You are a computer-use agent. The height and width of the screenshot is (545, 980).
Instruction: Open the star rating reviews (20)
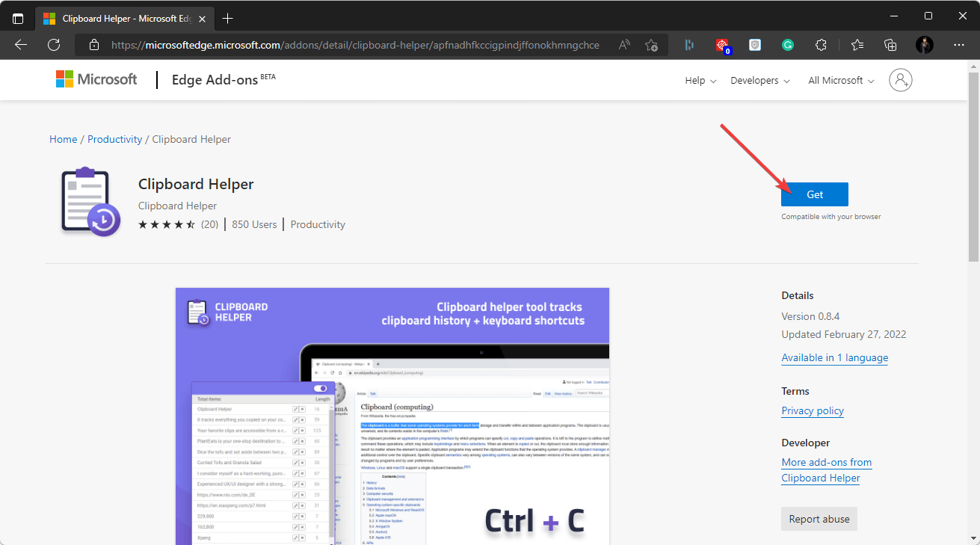point(178,224)
